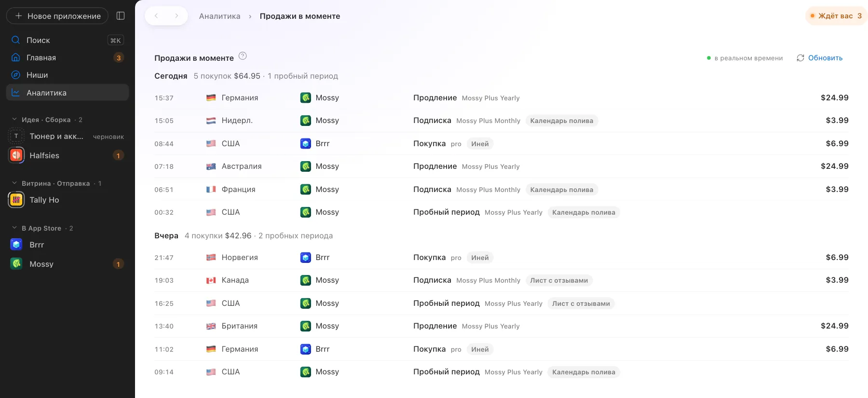Collapse the Идея · Сборка section

[x=14, y=119]
